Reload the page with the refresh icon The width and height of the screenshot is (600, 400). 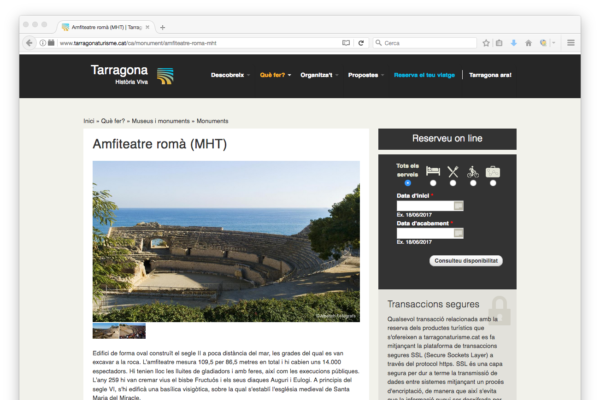click(x=361, y=43)
